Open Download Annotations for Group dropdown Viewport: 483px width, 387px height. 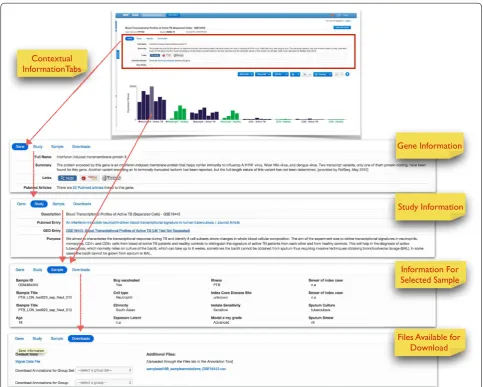pos(104,383)
